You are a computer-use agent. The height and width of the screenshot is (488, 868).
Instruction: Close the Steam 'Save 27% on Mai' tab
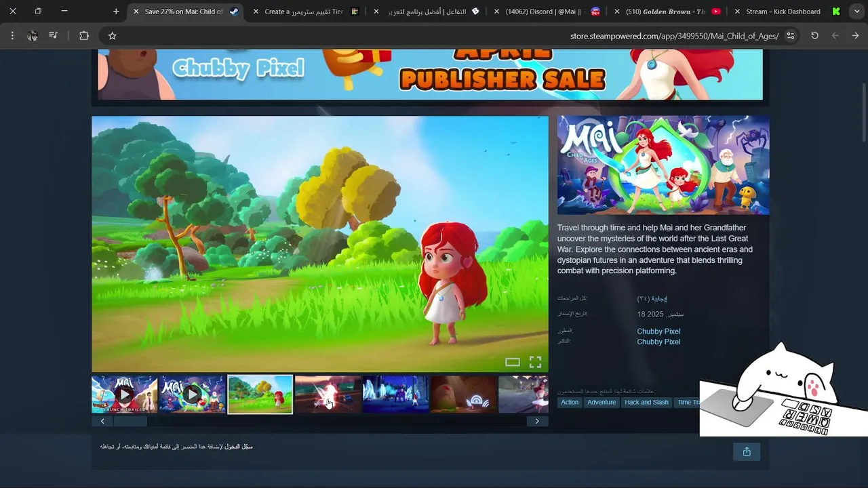[x=136, y=12]
